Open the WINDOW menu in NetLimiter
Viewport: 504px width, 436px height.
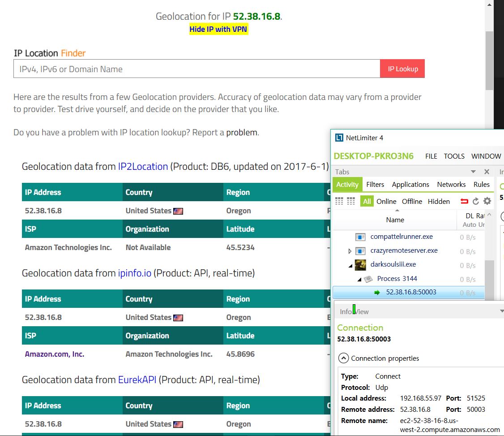coord(486,156)
